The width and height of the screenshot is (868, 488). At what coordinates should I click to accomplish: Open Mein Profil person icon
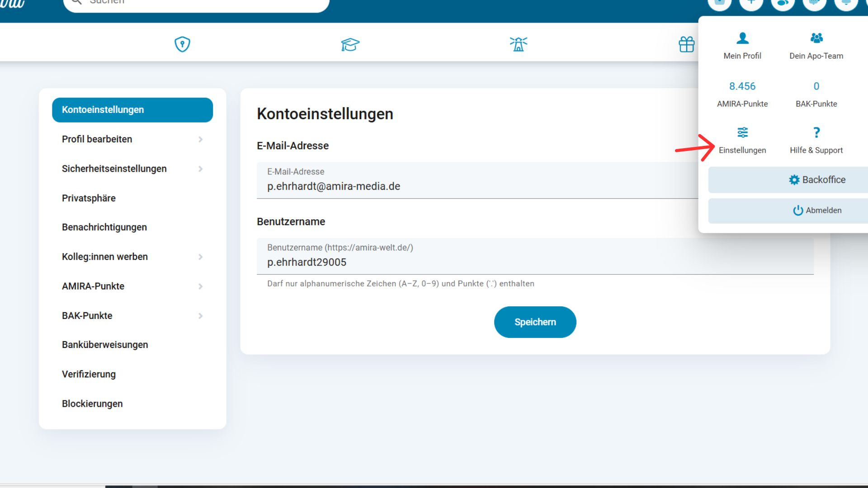pyautogui.click(x=742, y=38)
